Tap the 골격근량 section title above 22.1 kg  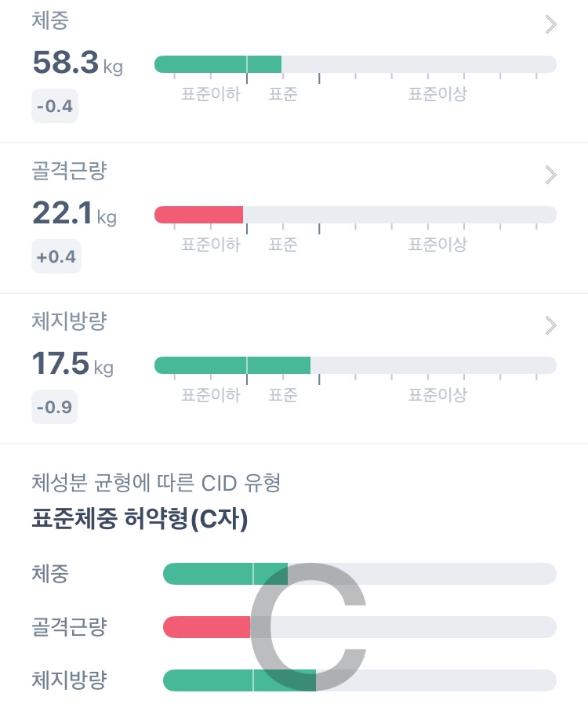(x=69, y=172)
